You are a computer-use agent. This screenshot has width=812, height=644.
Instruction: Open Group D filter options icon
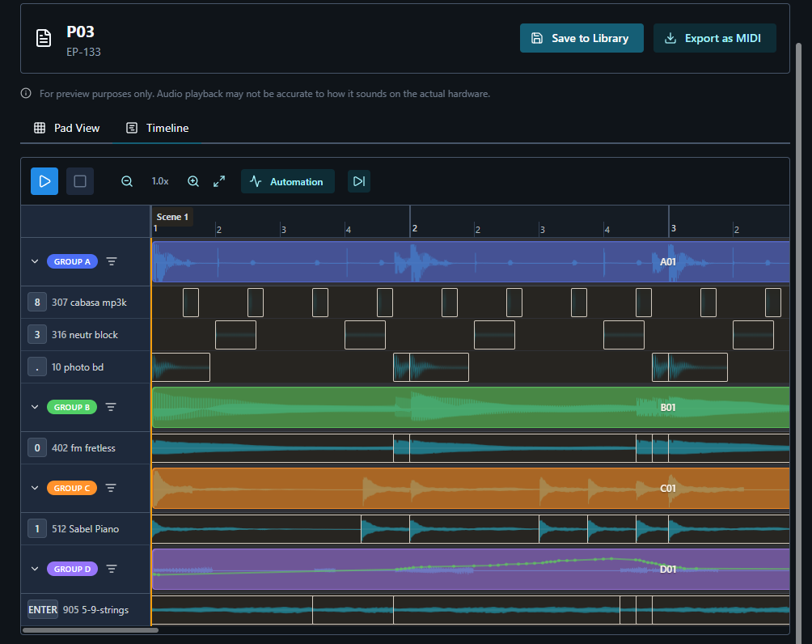pos(112,569)
